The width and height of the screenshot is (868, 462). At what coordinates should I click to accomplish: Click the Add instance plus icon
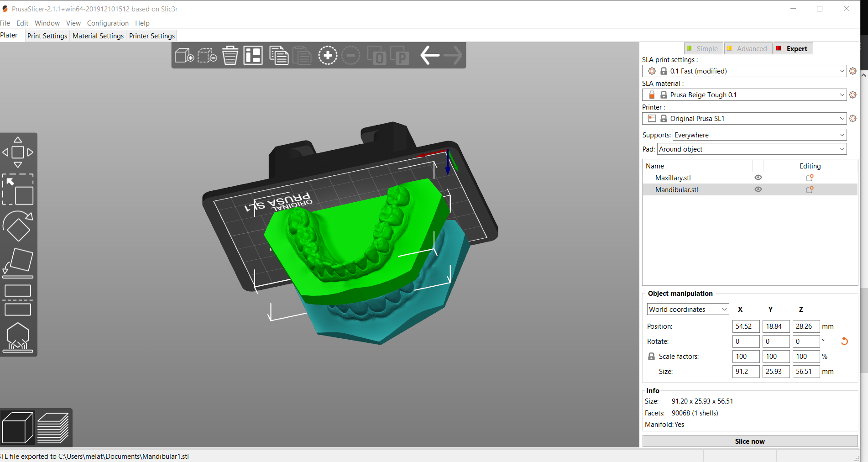point(328,56)
